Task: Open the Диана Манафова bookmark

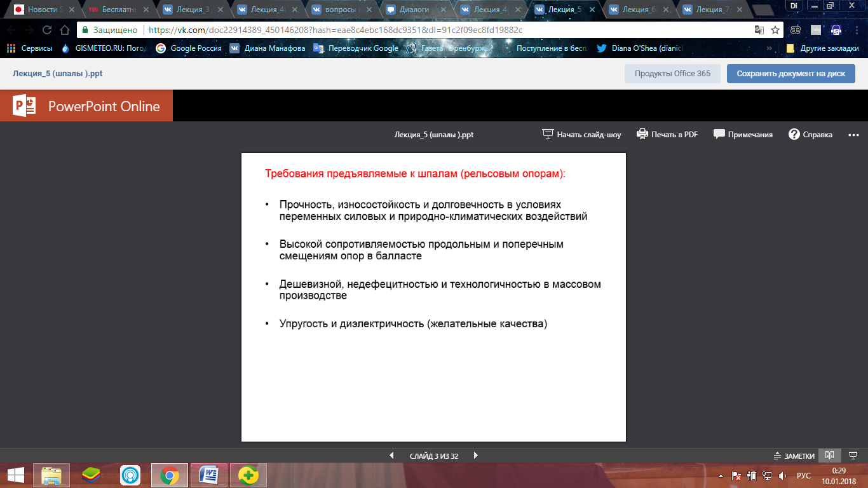Action: click(x=268, y=48)
